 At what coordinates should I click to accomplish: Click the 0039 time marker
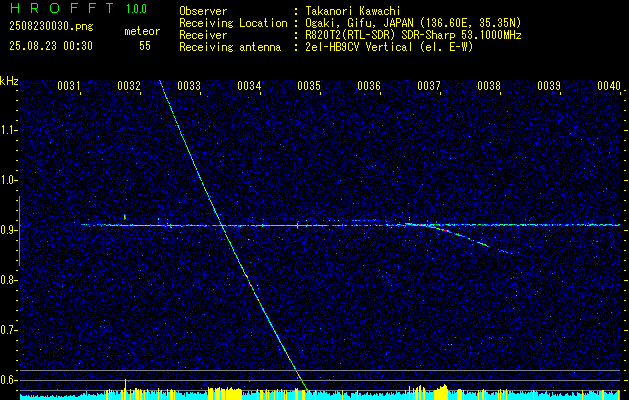549,86
